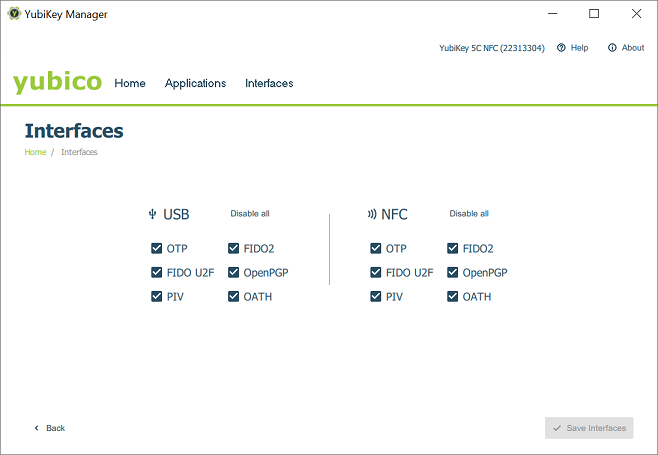Click the YubiKey Manager app icon in title bar
This screenshot has height=455, width=658.
point(14,13)
